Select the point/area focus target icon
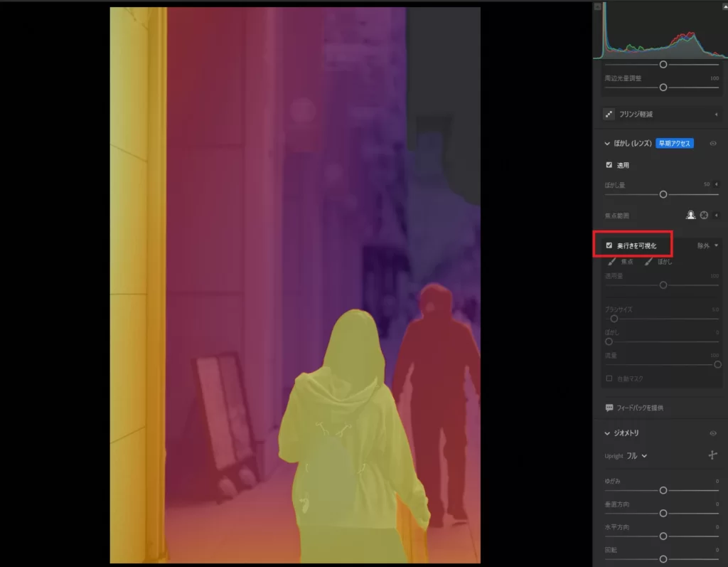Screen dimensions: 728x567 pyautogui.click(x=705, y=215)
